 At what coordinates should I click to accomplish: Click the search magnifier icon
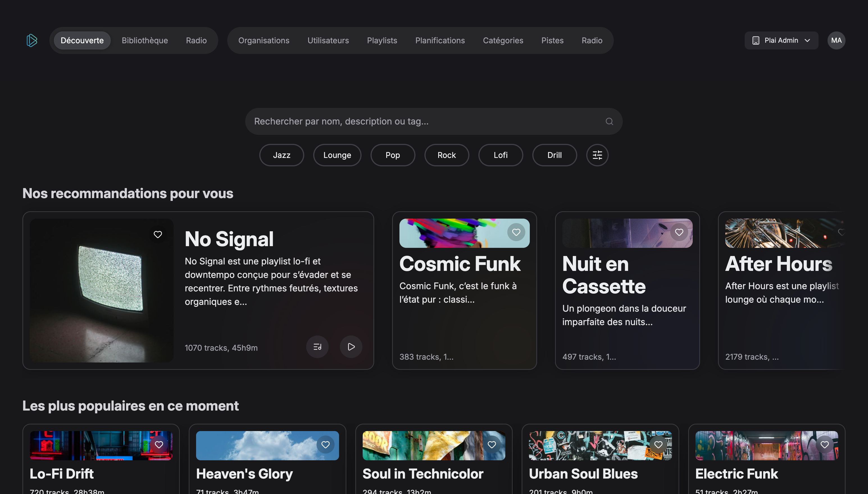609,121
